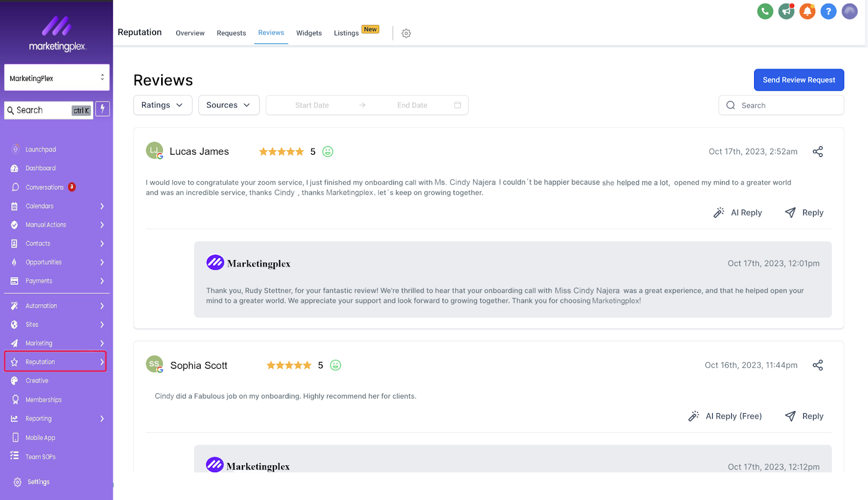Share Lucas James review

pyautogui.click(x=818, y=151)
